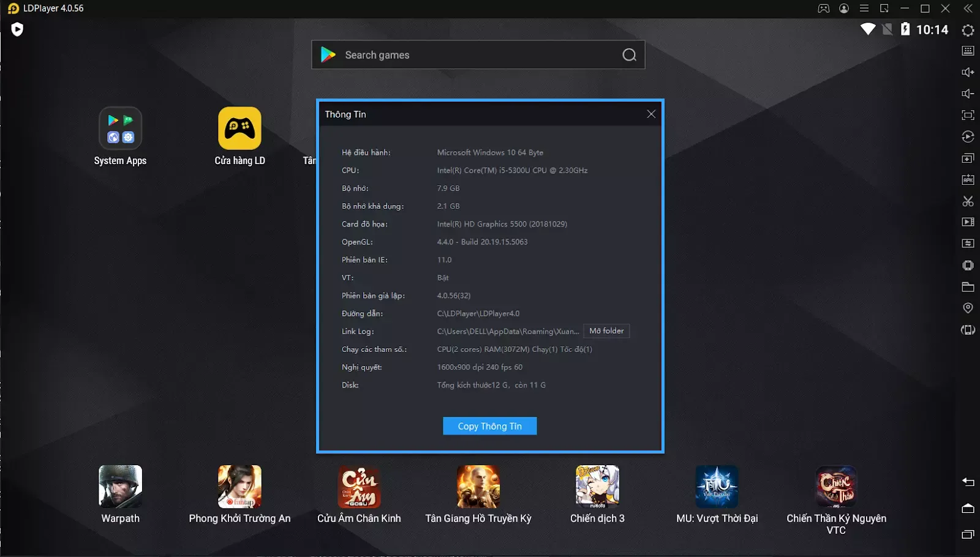Open keyboard mapping tool in sidebar
The width and height of the screenshot is (980, 557).
click(x=968, y=51)
